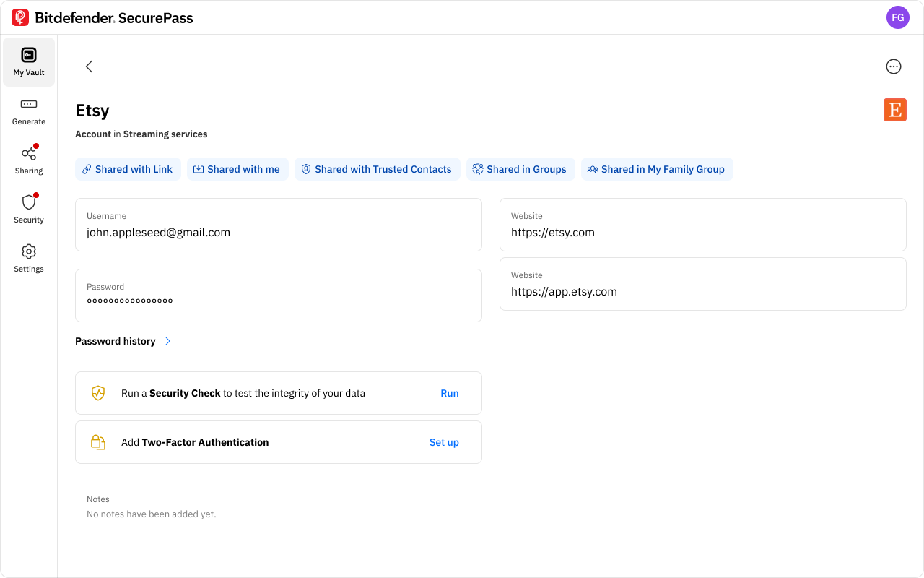Click Shared with Trusted Contacts tag
The width and height of the screenshot is (924, 578).
tap(377, 169)
